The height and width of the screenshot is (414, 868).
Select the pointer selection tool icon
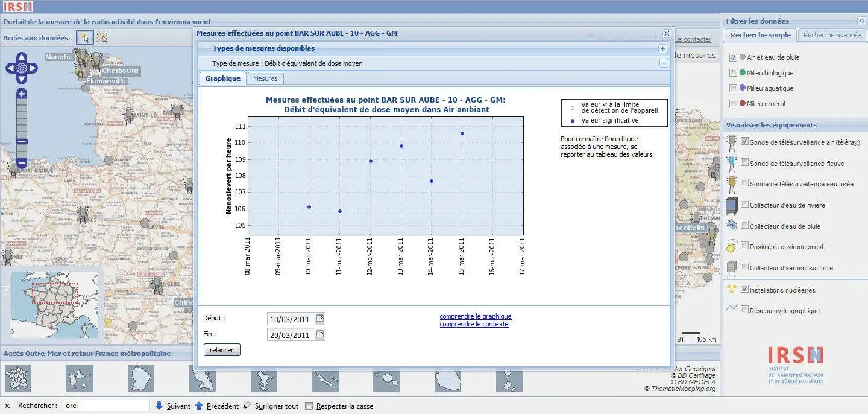[x=85, y=37]
